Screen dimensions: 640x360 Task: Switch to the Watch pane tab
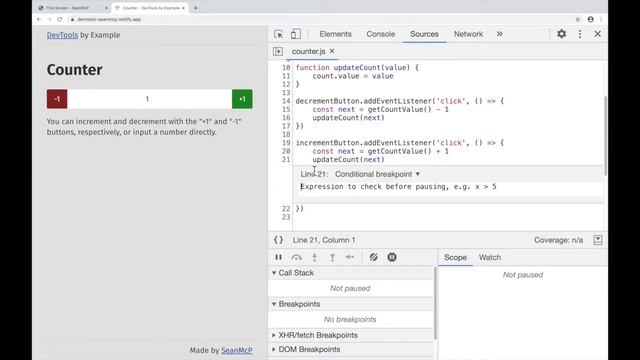point(490,258)
